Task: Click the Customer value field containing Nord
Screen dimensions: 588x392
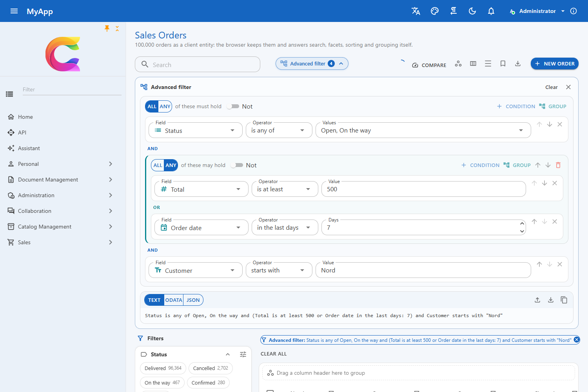Action: tap(423, 270)
